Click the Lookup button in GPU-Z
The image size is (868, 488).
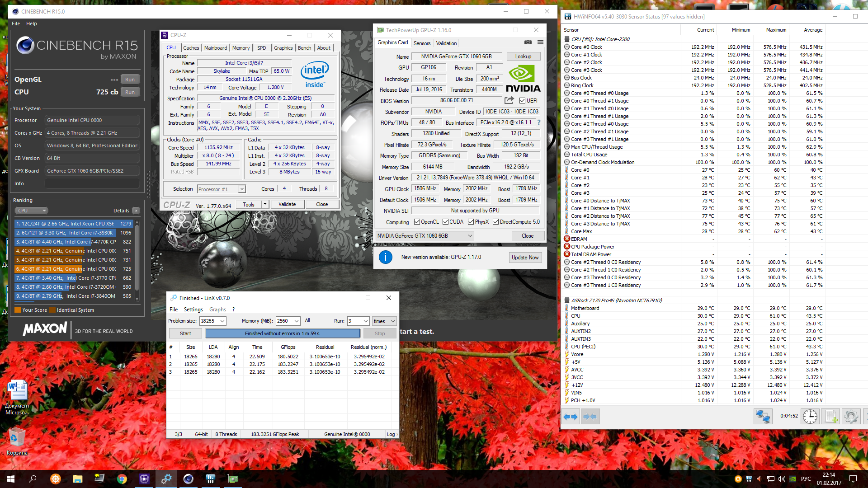[x=523, y=56]
